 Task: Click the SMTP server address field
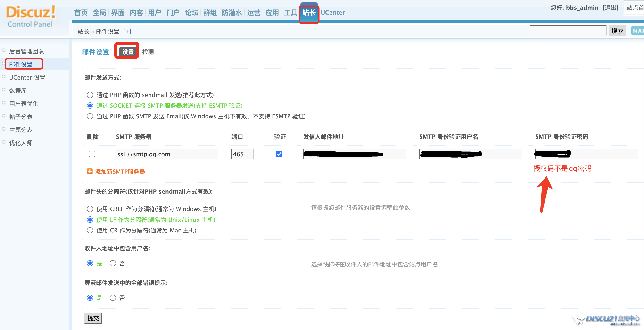[x=167, y=154]
